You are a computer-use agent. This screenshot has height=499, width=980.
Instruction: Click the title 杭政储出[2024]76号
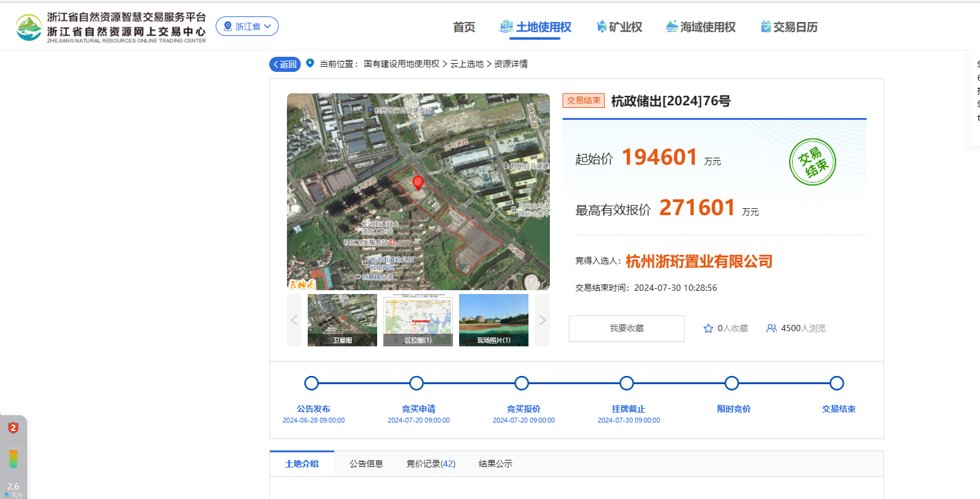coord(671,101)
